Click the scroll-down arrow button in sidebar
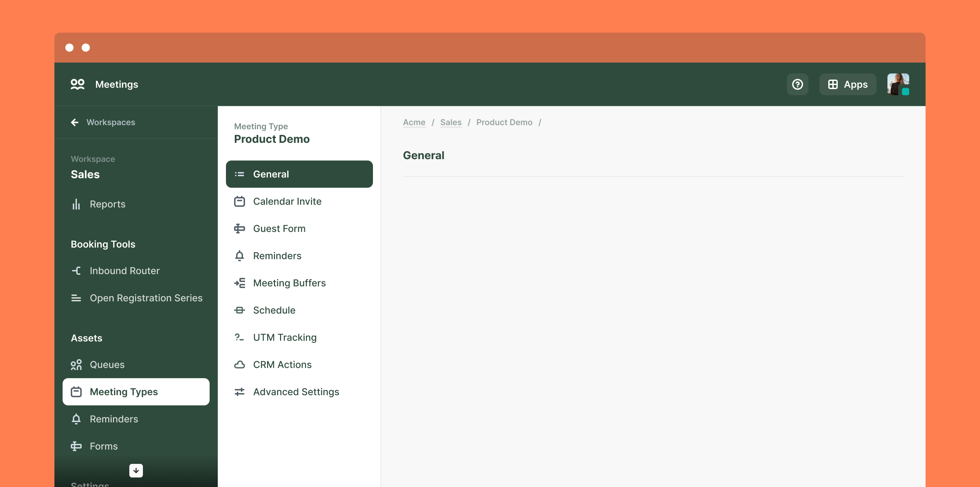 (136, 471)
